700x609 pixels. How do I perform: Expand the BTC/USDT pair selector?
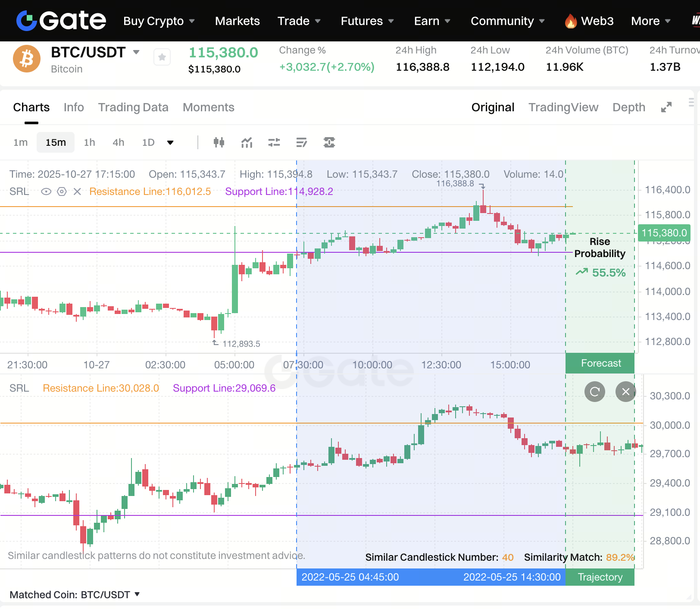coord(136,52)
